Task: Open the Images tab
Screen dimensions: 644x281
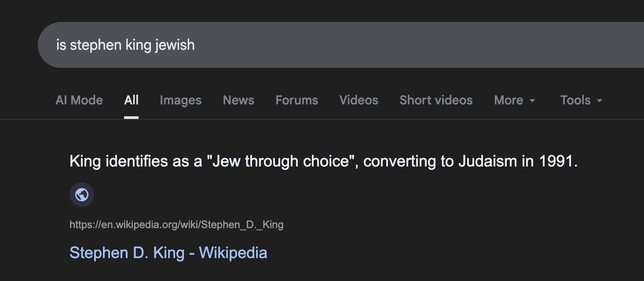Action: click(x=180, y=100)
